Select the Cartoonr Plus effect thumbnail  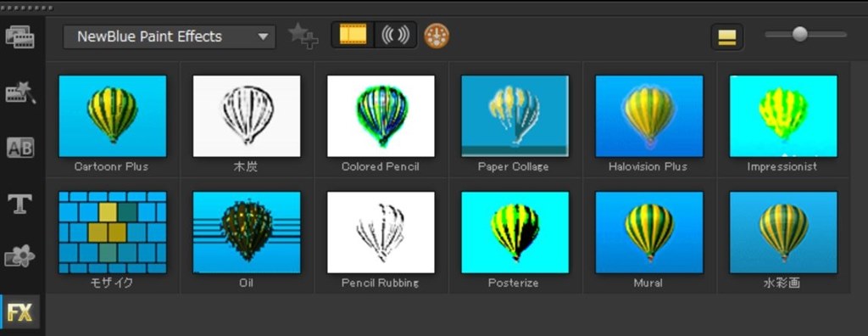pyautogui.click(x=113, y=116)
